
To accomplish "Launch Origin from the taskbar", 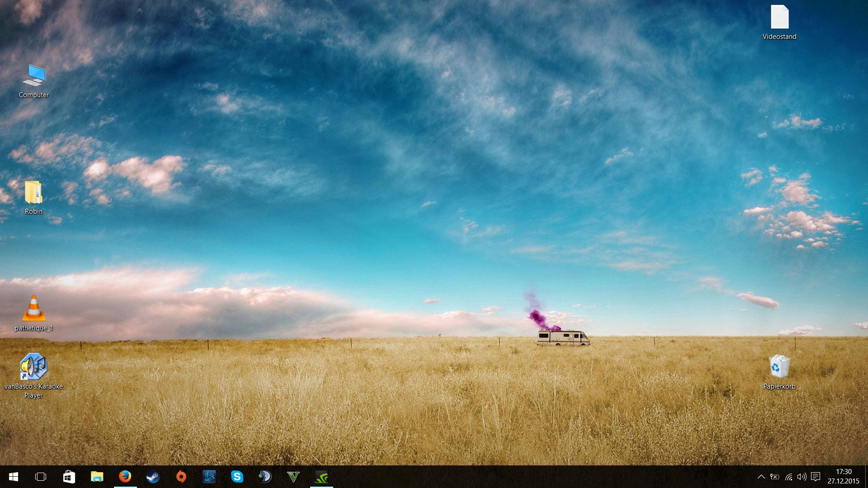I will (181, 477).
